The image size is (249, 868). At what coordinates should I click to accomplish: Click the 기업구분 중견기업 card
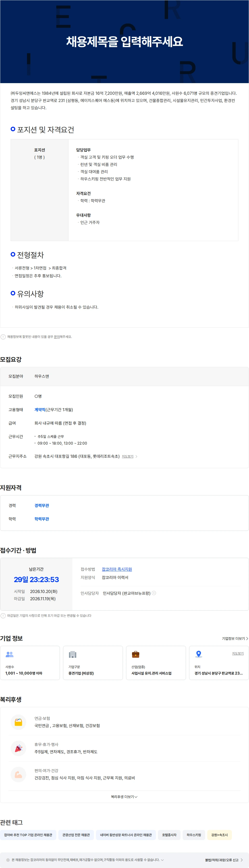click(93, 663)
